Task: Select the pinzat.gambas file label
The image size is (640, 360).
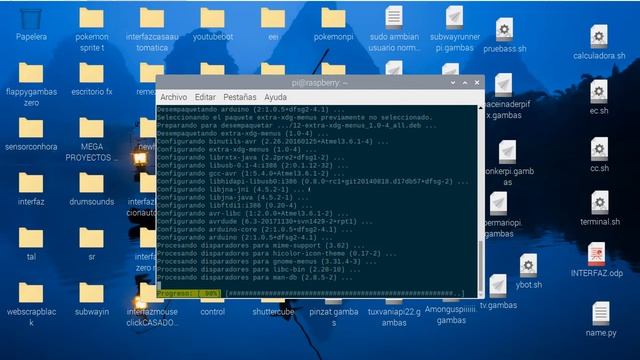Action: (333, 317)
